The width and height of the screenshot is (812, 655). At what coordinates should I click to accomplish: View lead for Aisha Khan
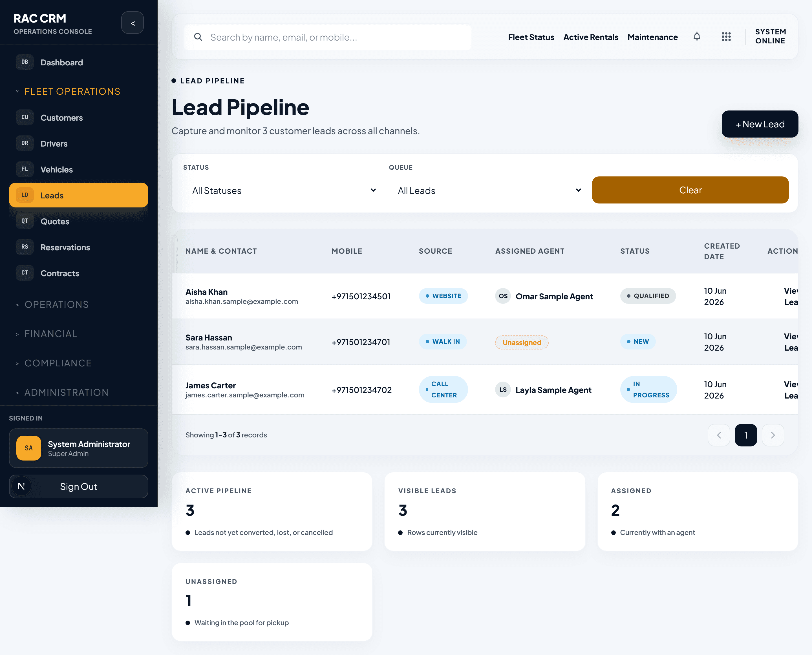click(x=791, y=296)
